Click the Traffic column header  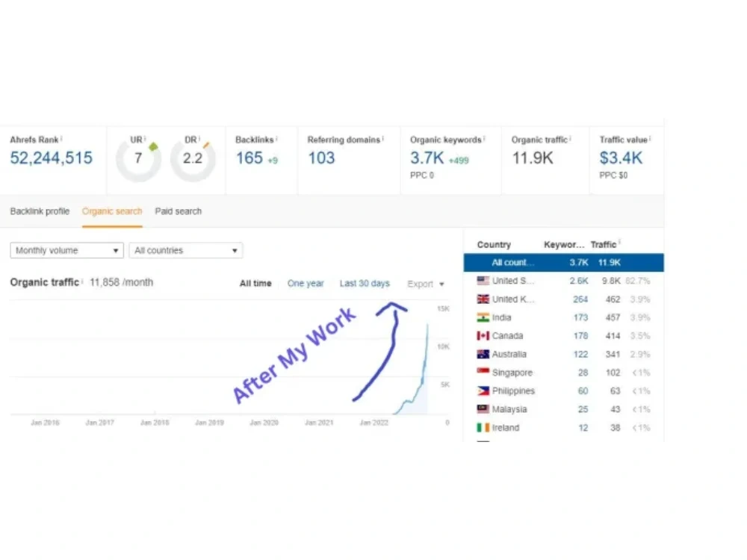[603, 244]
